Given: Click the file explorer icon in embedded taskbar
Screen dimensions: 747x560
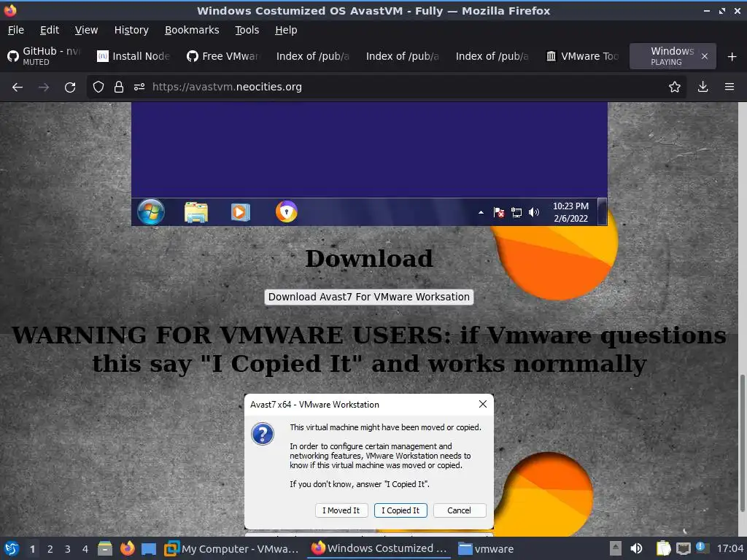Looking at the screenshot, I should pos(196,212).
